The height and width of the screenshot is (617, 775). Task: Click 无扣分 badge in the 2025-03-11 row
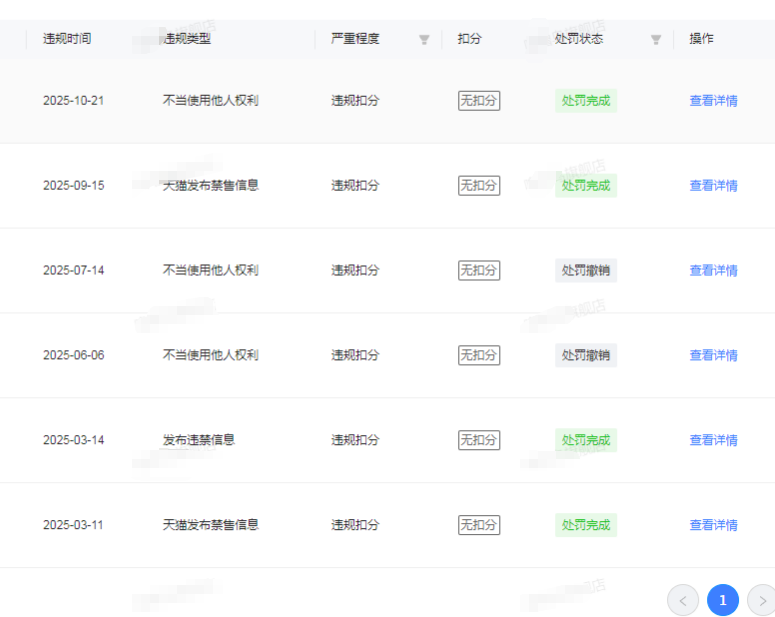pyautogui.click(x=479, y=526)
